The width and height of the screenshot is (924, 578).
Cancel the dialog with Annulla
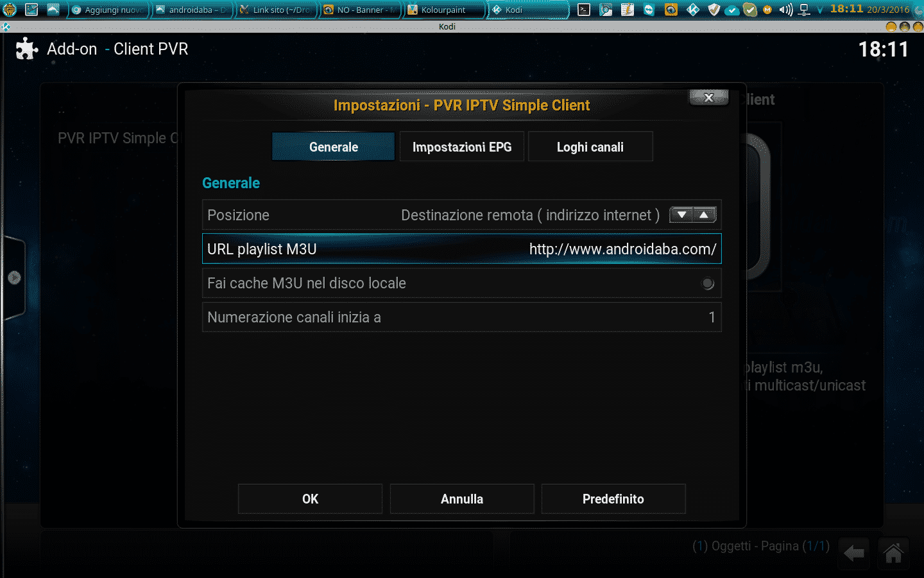click(462, 499)
